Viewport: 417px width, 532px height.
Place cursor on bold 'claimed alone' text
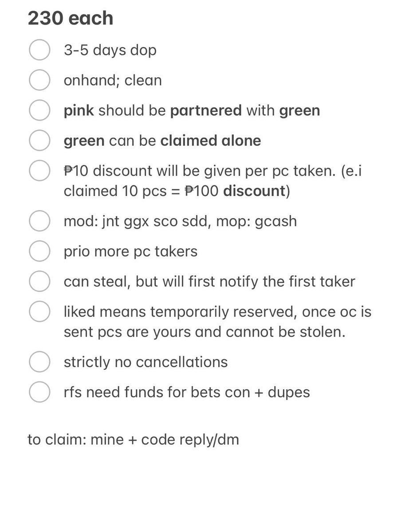(x=211, y=141)
